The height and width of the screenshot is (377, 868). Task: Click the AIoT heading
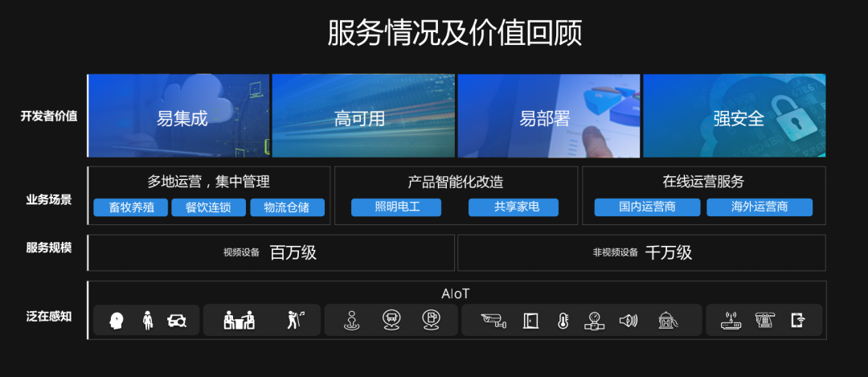coord(456,294)
